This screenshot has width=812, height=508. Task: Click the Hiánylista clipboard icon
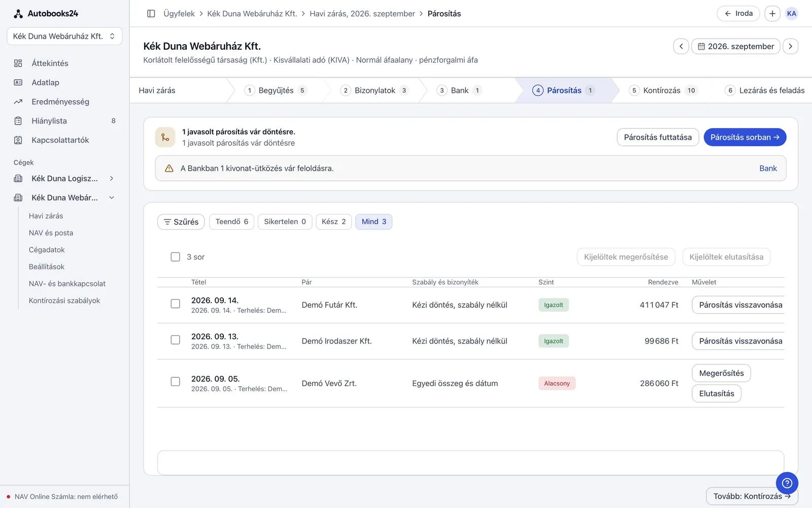coord(18,121)
